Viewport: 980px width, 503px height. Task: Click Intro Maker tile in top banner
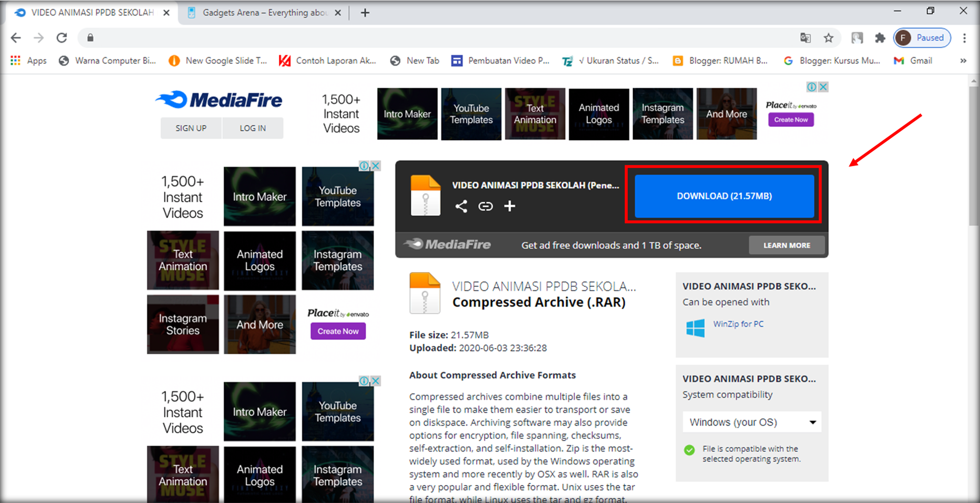pyautogui.click(x=407, y=114)
